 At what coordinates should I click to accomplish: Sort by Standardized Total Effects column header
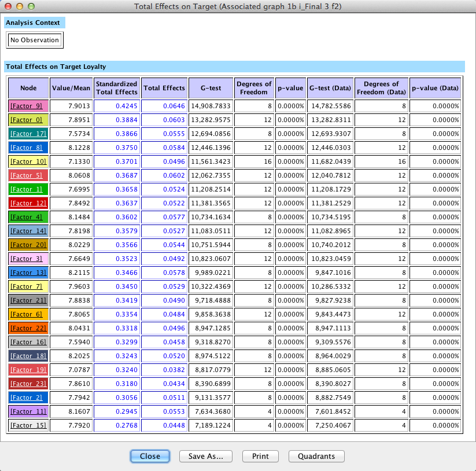116,88
